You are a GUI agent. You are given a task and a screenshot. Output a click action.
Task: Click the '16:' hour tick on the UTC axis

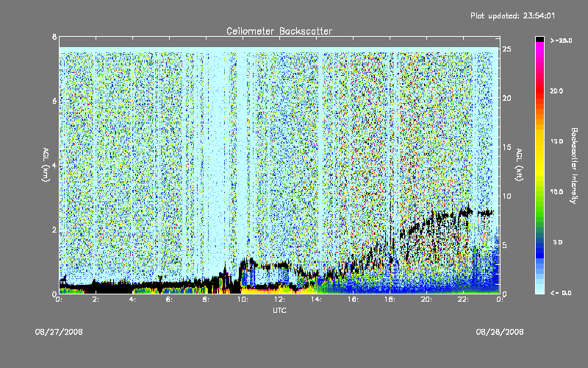pos(353,300)
